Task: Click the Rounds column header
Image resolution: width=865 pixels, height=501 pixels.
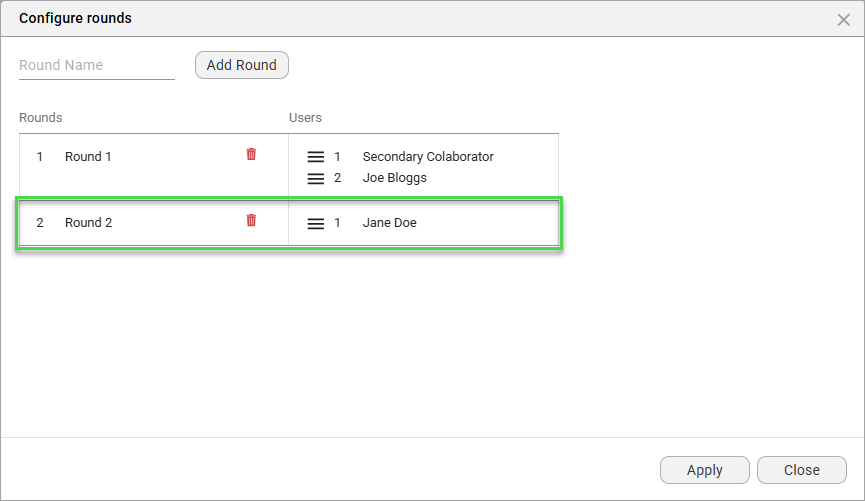Action: click(x=41, y=118)
